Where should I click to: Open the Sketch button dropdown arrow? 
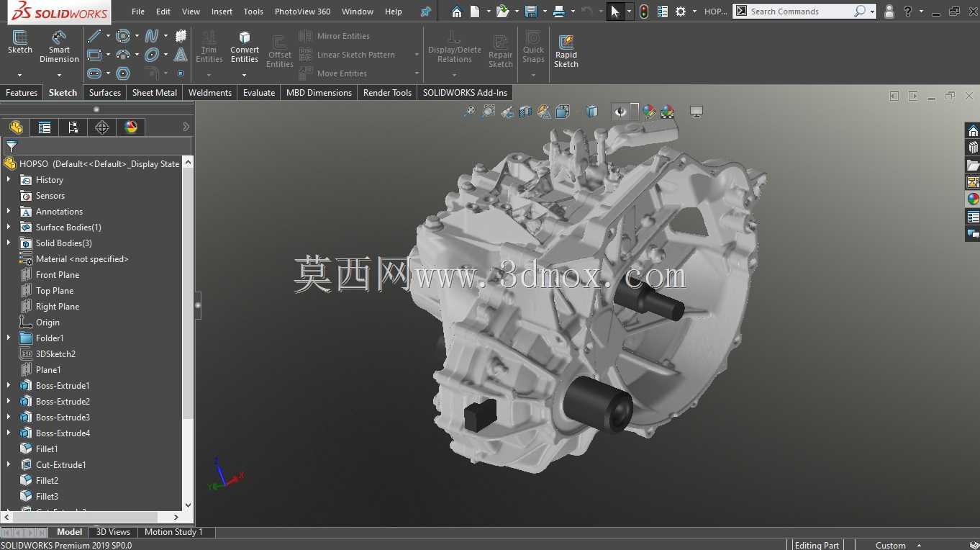[x=20, y=75]
